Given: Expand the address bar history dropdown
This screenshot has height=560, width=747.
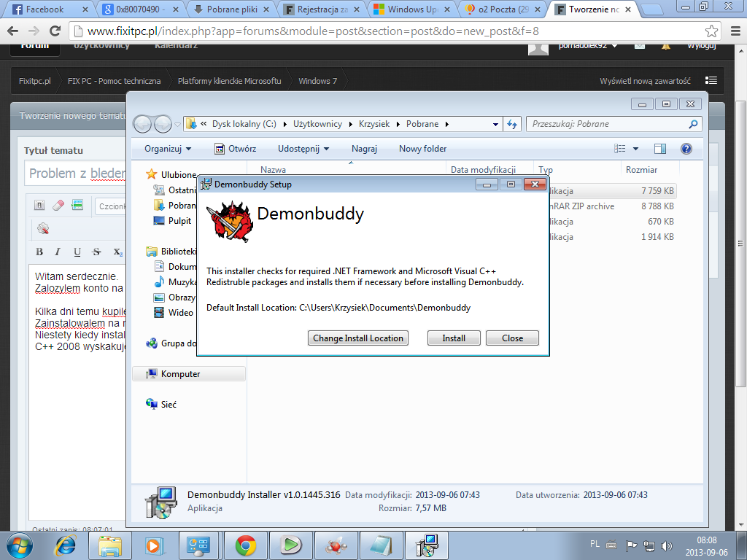Looking at the screenshot, I should coord(495,124).
